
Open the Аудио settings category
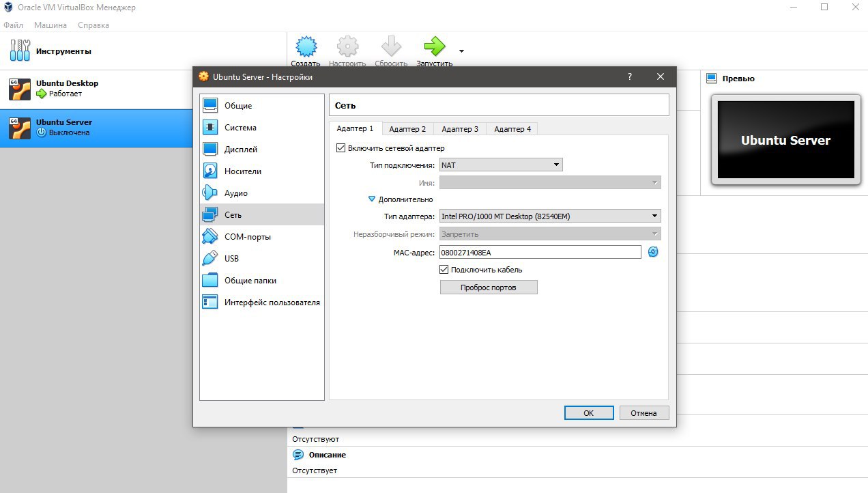[261, 193]
